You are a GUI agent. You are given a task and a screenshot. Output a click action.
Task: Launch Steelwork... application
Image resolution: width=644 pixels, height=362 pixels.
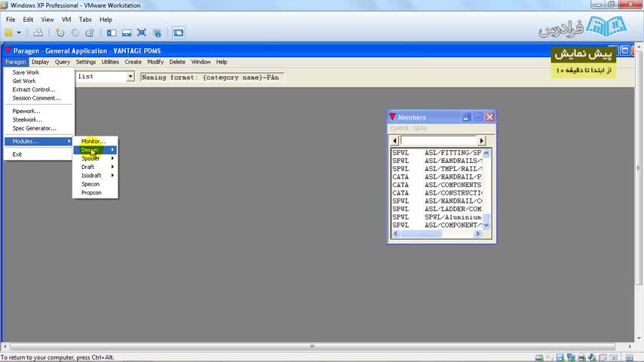39,120
